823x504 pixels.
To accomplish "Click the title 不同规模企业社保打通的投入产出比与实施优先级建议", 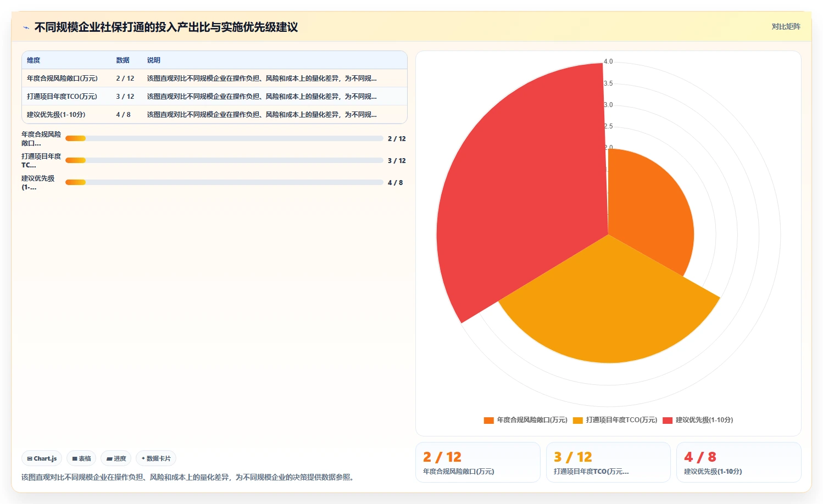I will tap(166, 27).
